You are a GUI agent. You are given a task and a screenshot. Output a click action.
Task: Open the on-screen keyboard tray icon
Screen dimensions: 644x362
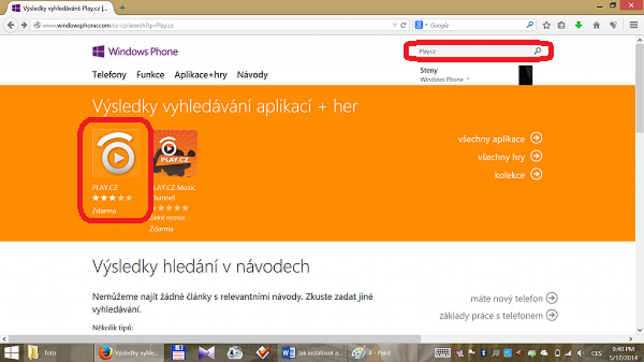coord(442,353)
